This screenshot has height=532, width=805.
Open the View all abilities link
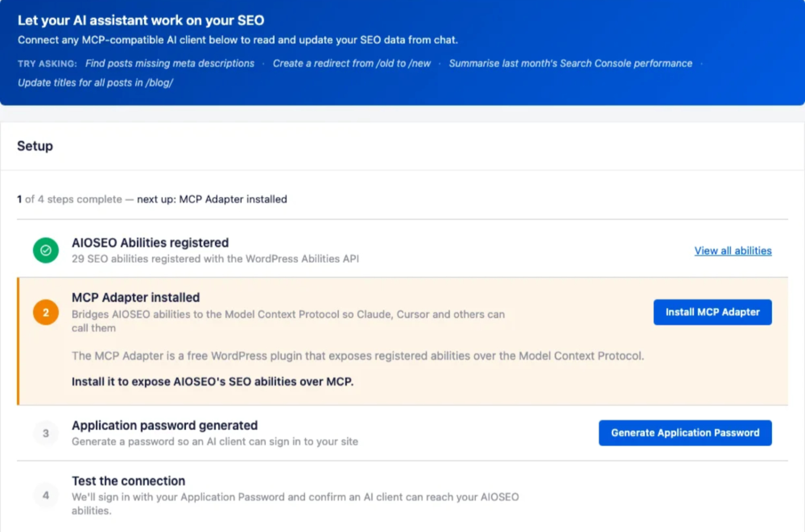pyautogui.click(x=733, y=251)
